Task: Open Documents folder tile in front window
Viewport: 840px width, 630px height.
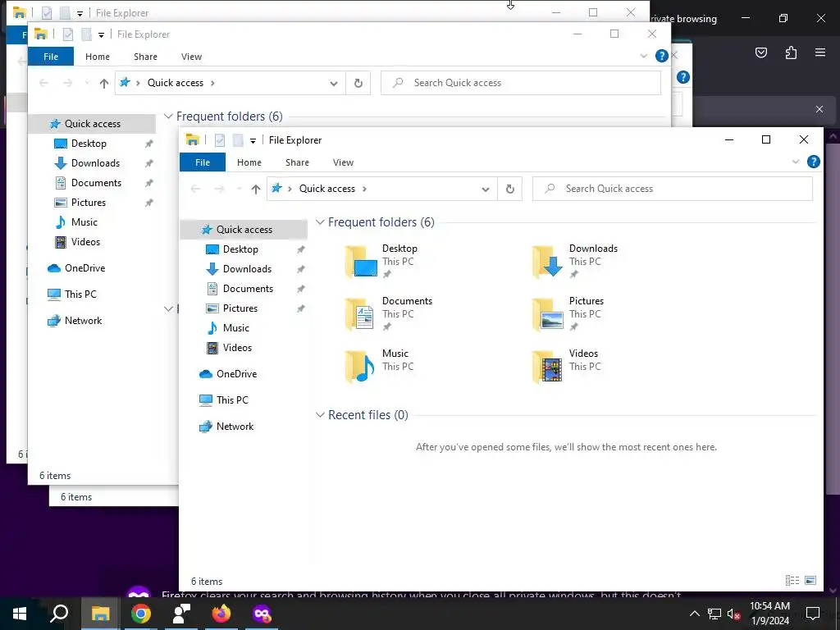Action: point(389,313)
